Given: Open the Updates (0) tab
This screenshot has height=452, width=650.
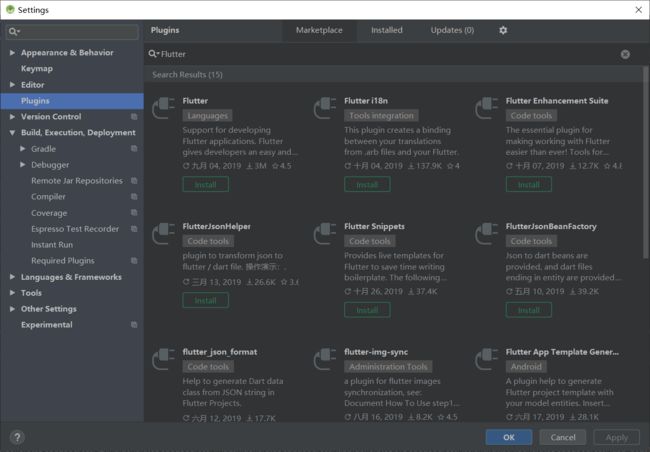Looking at the screenshot, I should click(452, 30).
